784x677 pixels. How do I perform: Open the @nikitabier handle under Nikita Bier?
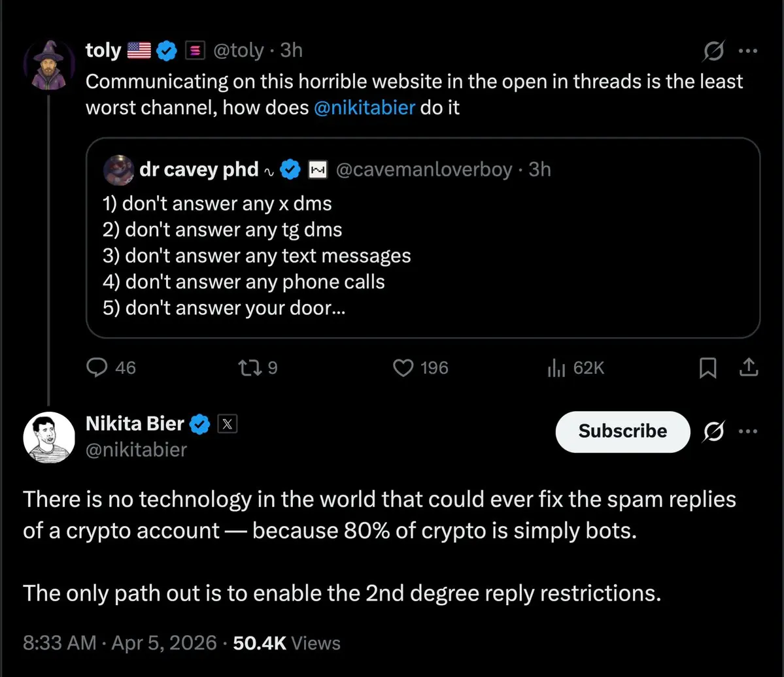tap(136, 450)
